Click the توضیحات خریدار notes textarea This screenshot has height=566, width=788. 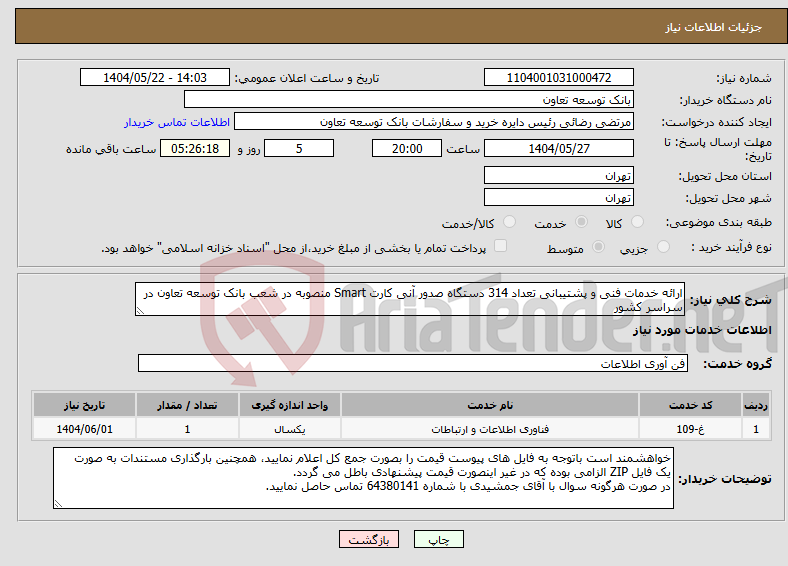tap(363, 478)
